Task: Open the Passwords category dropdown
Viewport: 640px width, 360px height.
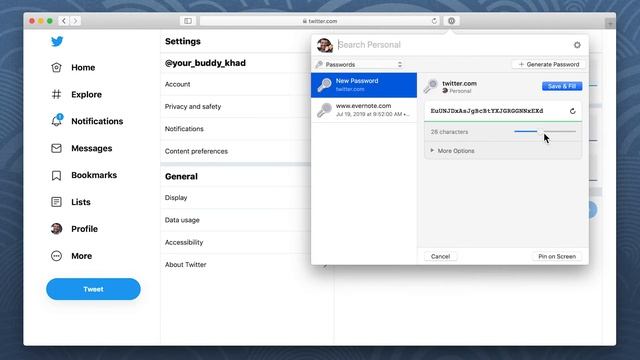Action: pyautogui.click(x=359, y=64)
